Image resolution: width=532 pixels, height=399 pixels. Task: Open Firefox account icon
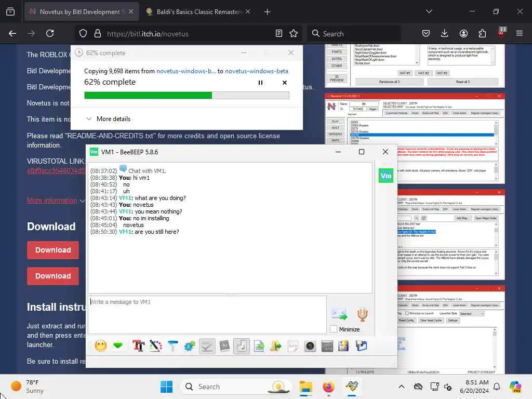tap(463, 33)
